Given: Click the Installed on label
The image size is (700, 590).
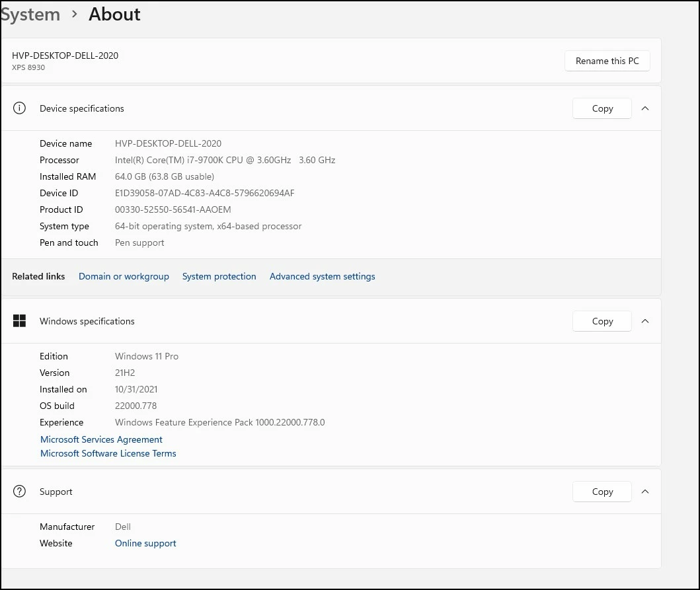Looking at the screenshot, I should (63, 389).
